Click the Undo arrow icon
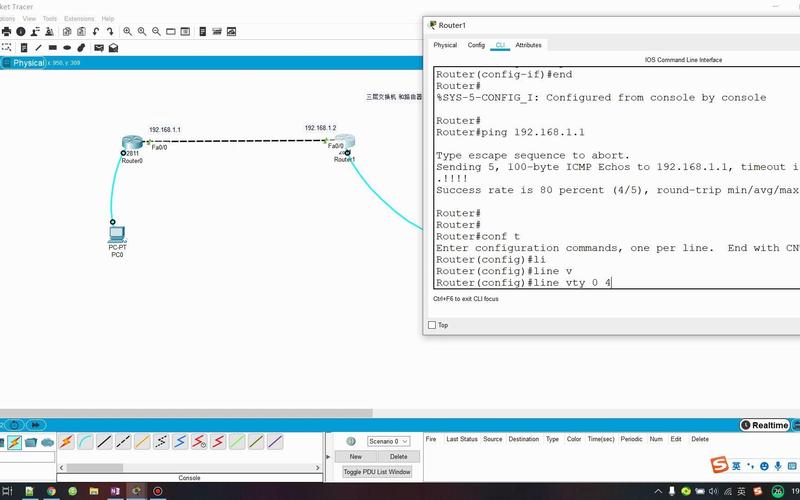The width and height of the screenshot is (800, 500). coord(95,32)
